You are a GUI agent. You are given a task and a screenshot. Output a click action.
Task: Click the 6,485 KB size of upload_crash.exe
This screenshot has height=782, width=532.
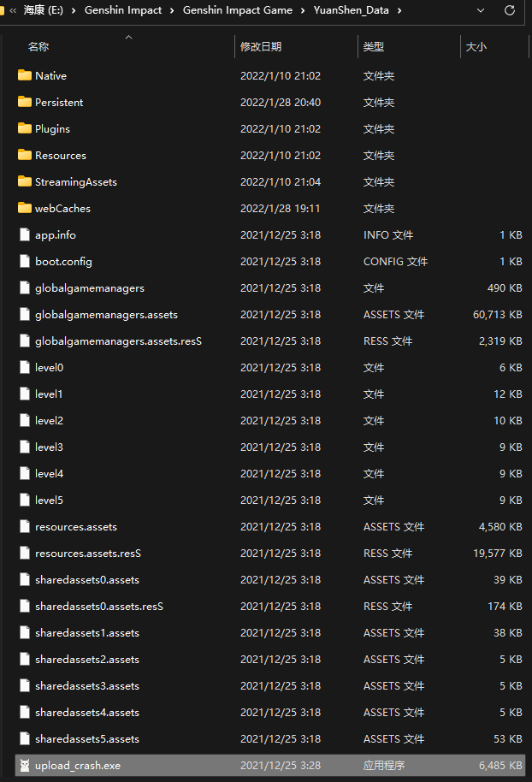(500, 765)
